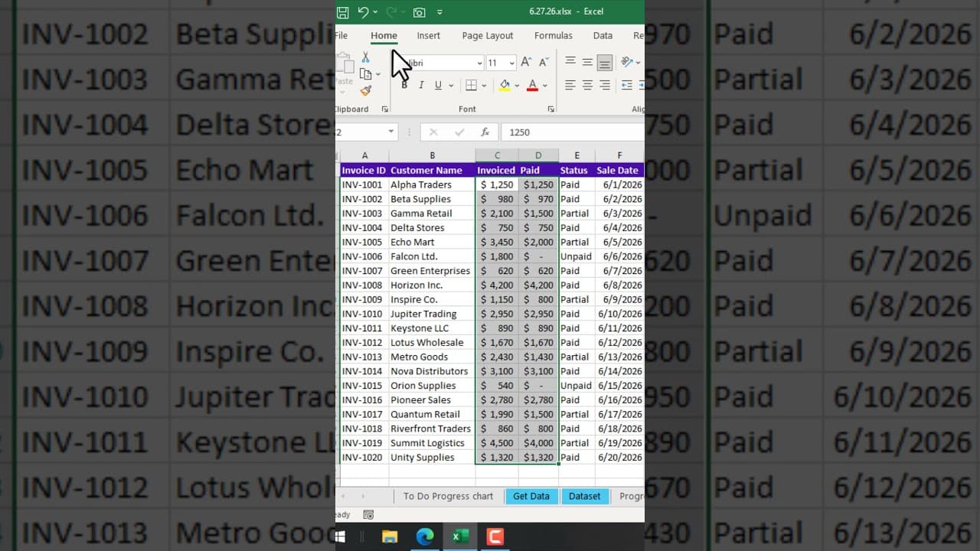This screenshot has width=980, height=551.
Task: Open Customize Quick Access Toolbar dropdown
Action: (x=439, y=12)
